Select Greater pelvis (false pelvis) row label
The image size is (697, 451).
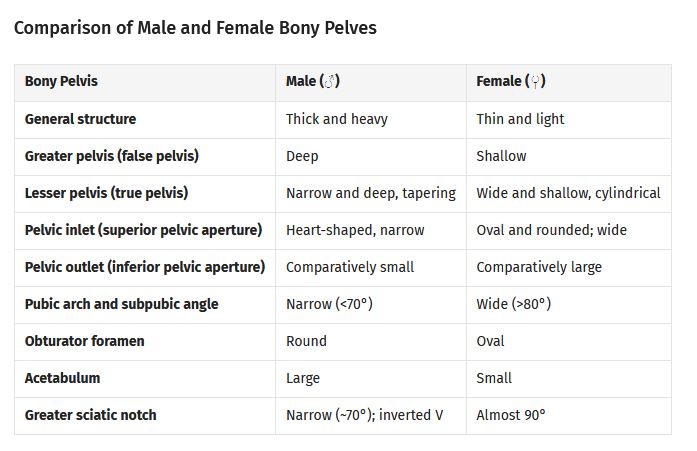[112, 156]
